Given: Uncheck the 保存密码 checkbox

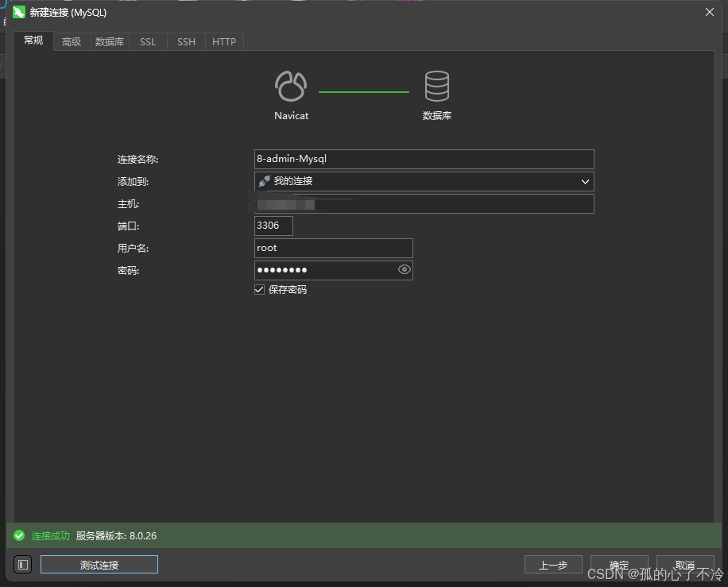Looking at the screenshot, I should click(260, 290).
